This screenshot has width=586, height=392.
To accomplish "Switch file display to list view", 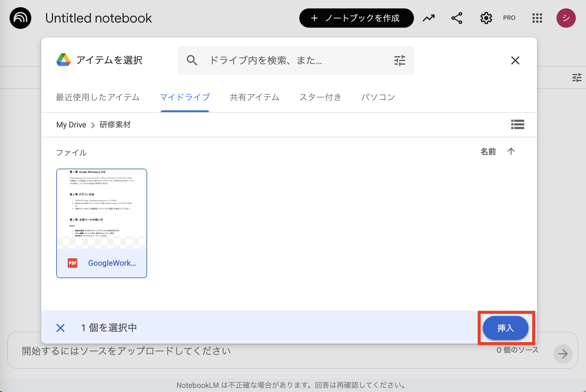I will tap(518, 124).
